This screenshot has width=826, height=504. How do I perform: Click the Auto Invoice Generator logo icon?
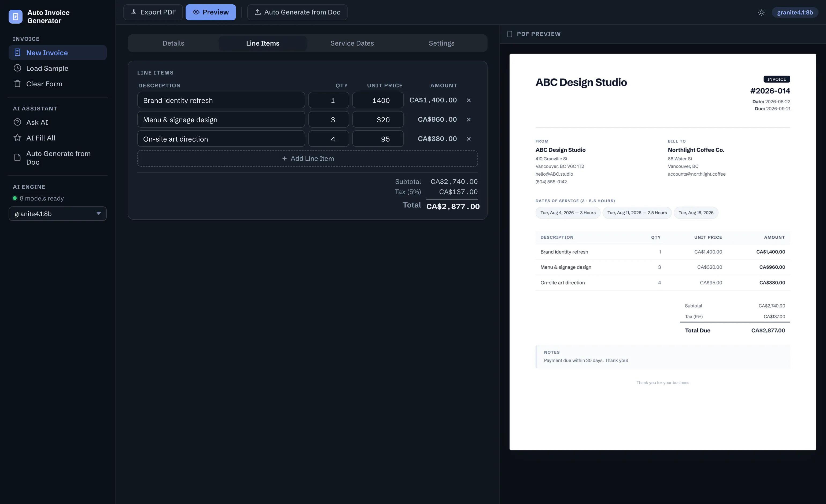16,16
